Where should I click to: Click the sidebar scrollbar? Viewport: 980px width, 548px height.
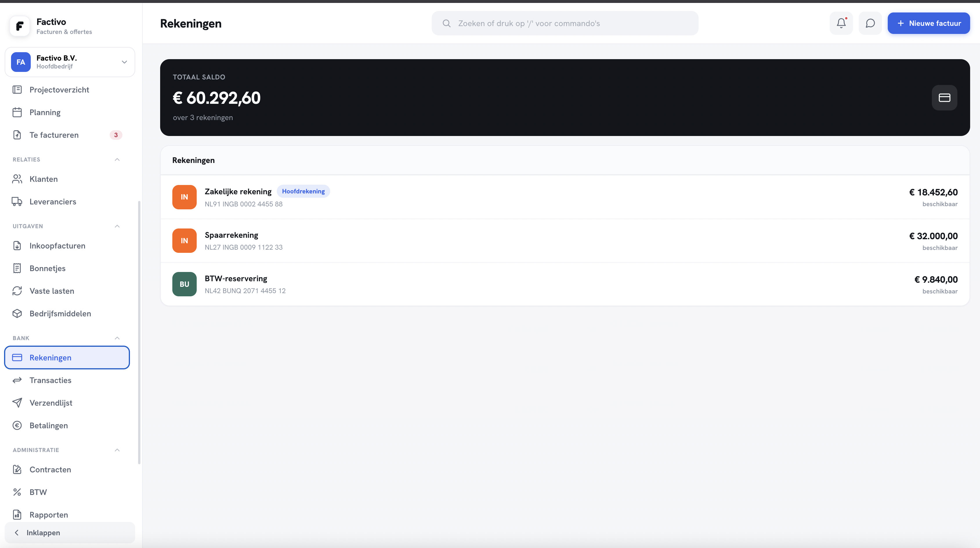coord(139,332)
